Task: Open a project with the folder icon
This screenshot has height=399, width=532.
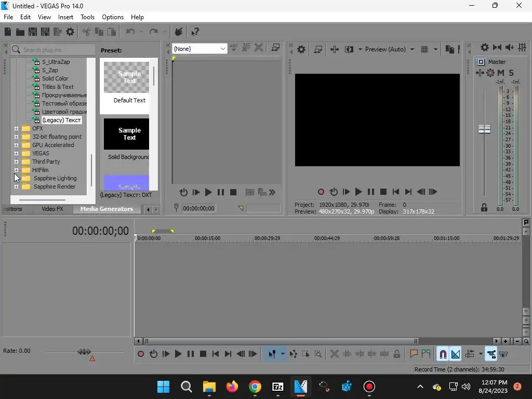Action: pyautogui.click(x=20, y=32)
